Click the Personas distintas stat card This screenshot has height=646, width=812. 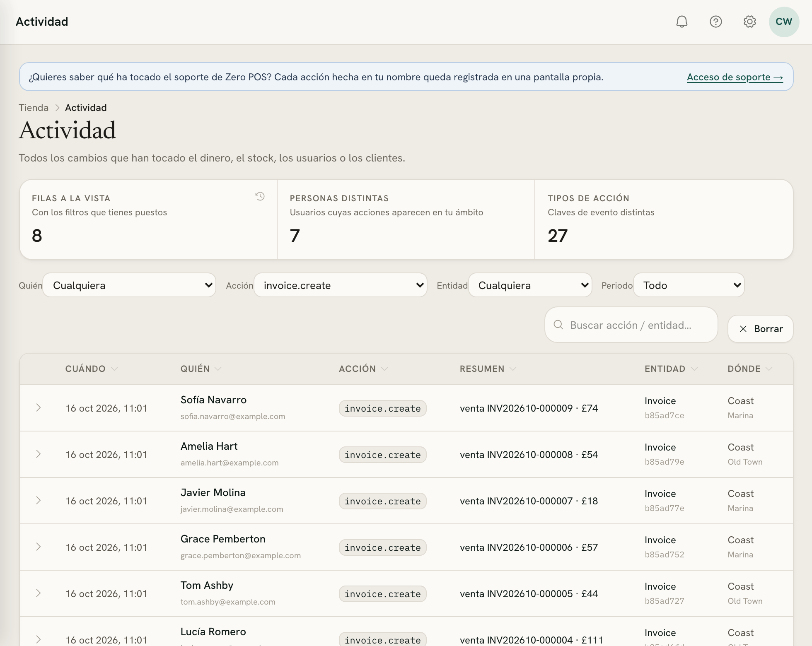(406, 219)
